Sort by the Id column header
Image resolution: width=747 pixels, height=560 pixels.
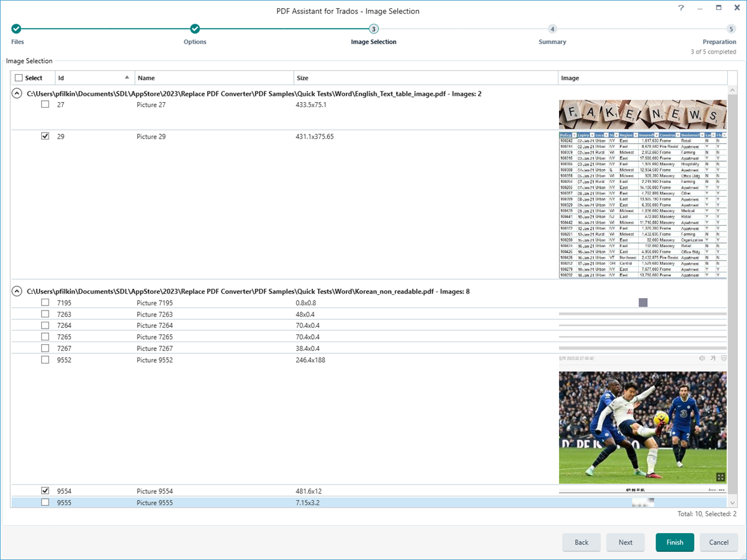point(94,78)
